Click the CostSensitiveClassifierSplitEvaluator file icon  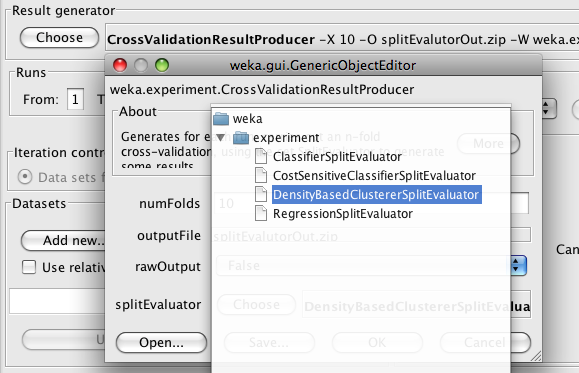(261, 175)
